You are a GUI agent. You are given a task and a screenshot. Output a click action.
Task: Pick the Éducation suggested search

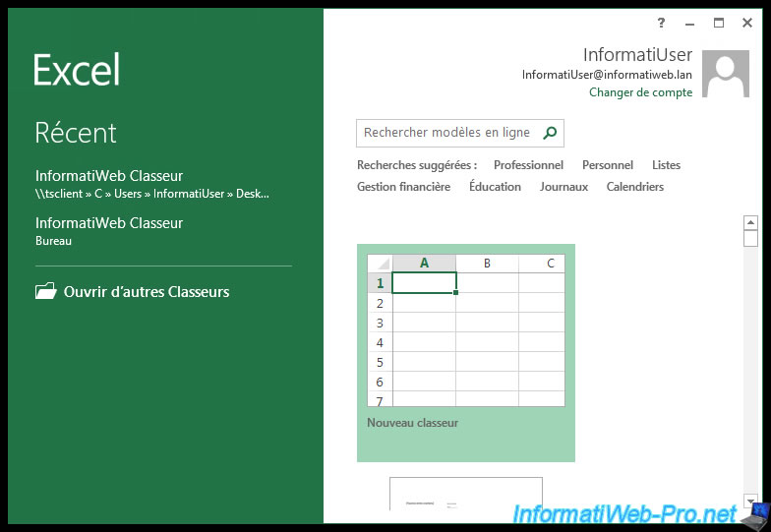(x=496, y=187)
